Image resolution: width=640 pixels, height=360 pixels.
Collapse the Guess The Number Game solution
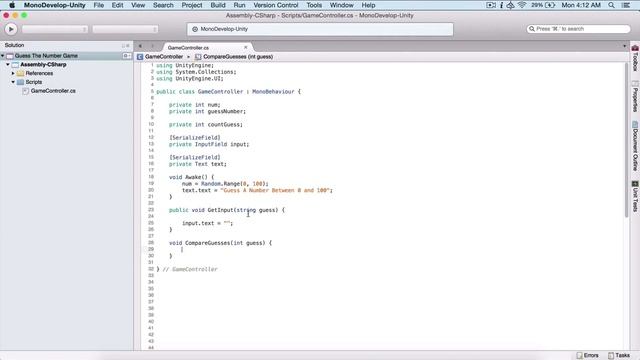coord(3,56)
